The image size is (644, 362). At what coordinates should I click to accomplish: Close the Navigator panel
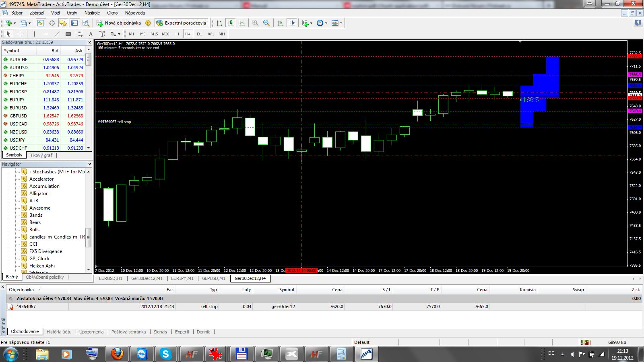pyautogui.click(x=90, y=164)
